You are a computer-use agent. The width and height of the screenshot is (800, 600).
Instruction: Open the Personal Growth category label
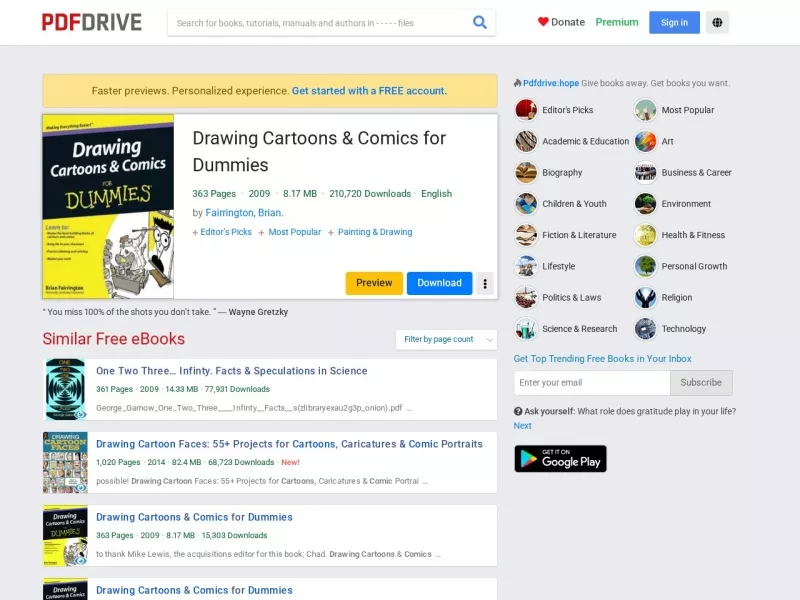coord(694,266)
